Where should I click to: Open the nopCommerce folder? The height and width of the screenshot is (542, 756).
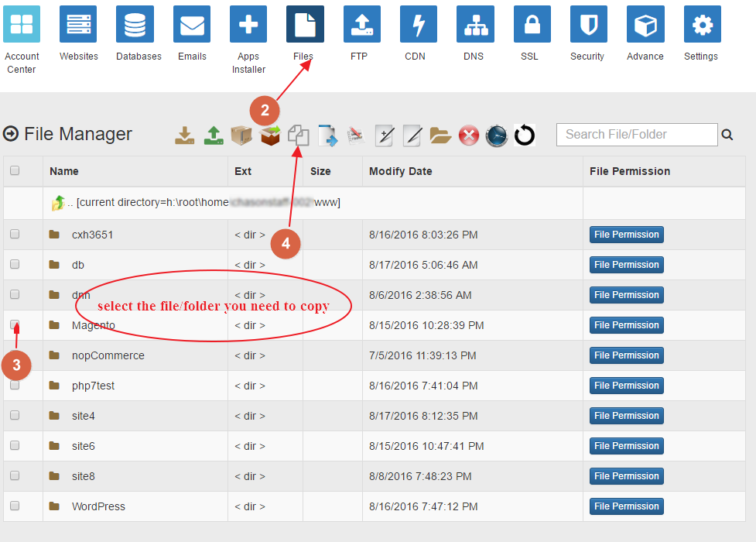pos(108,355)
